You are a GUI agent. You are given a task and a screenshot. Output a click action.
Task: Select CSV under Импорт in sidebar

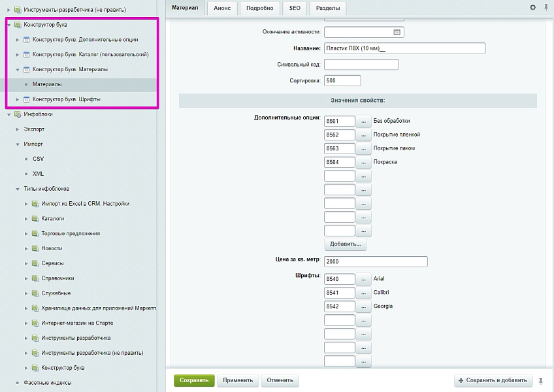pos(38,159)
